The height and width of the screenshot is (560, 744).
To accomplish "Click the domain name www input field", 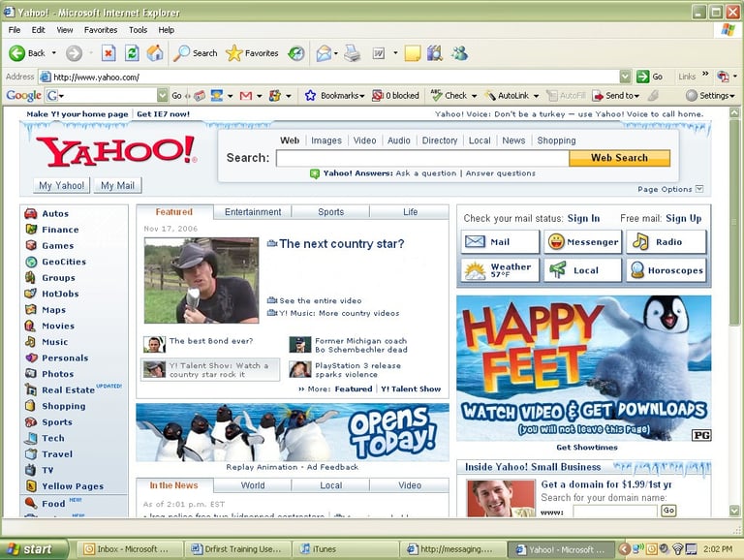I will click(615, 512).
